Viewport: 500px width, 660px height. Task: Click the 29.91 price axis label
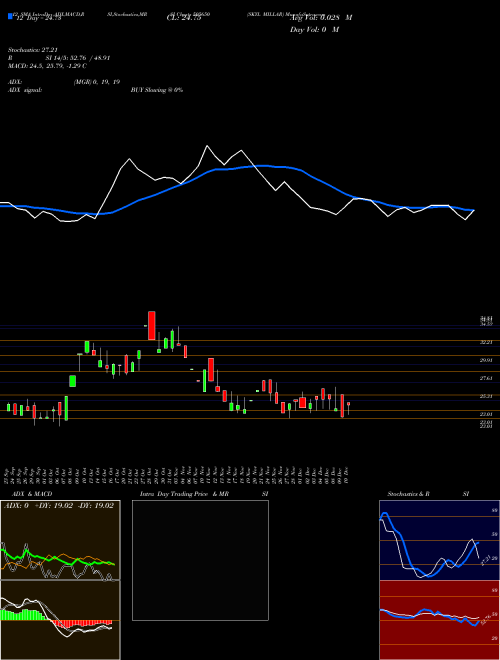click(x=486, y=360)
